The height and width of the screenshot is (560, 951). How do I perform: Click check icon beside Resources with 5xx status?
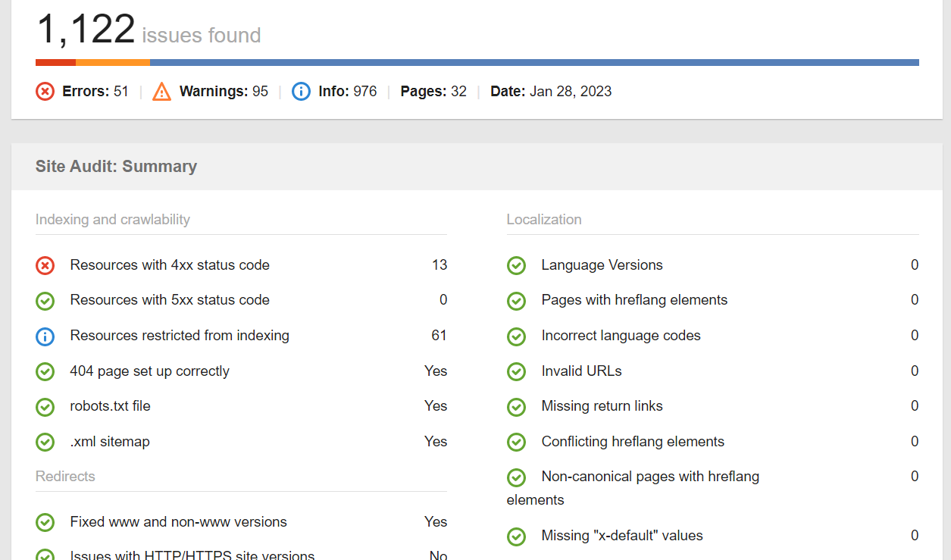pyautogui.click(x=45, y=301)
